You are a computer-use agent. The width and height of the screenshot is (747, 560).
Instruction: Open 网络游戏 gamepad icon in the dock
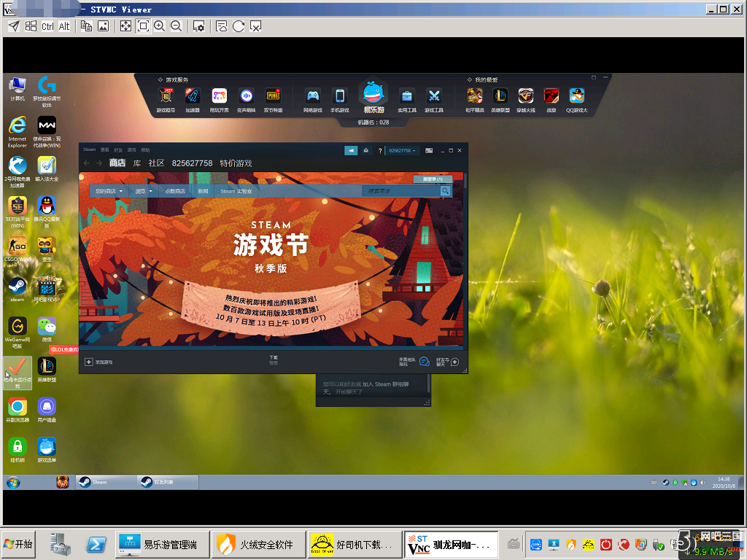[x=312, y=100]
